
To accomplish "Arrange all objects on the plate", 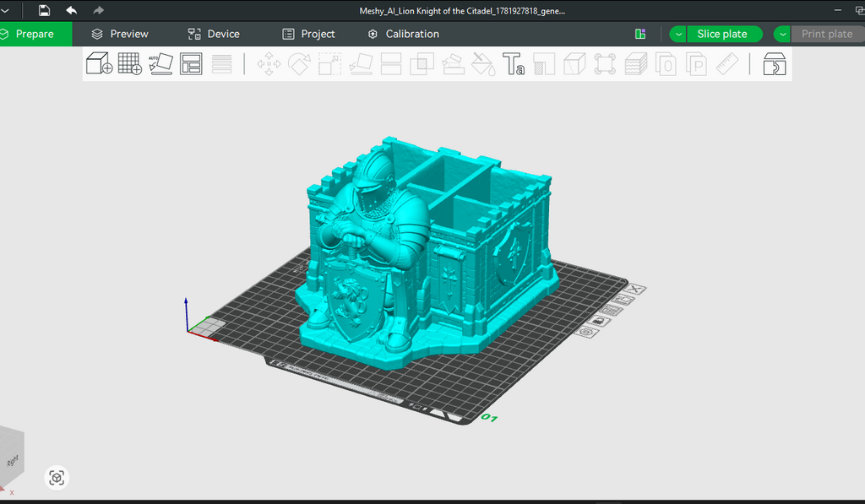I will [x=191, y=63].
